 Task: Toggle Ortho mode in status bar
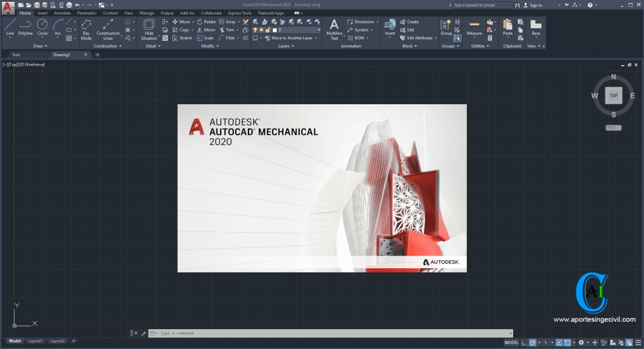click(524, 342)
